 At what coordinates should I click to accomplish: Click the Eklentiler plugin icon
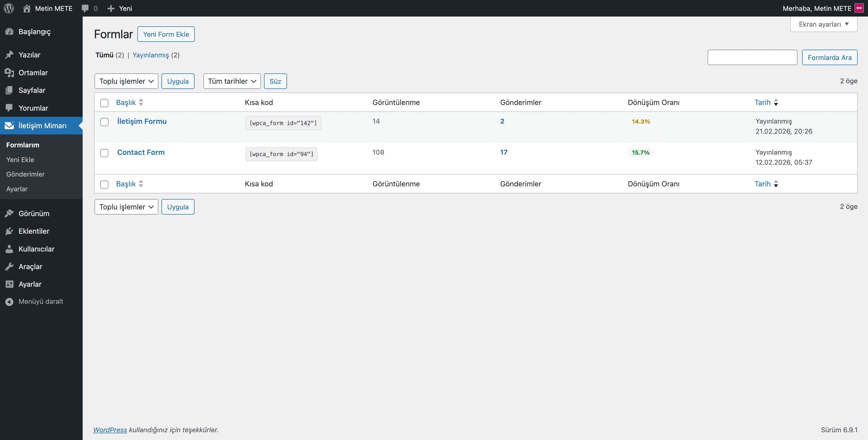tap(9, 231)
